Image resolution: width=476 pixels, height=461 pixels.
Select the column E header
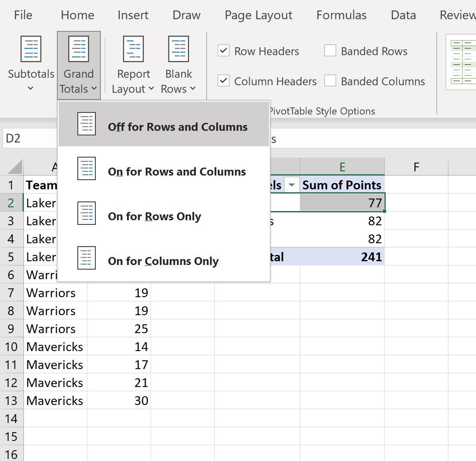click(342, 167)
